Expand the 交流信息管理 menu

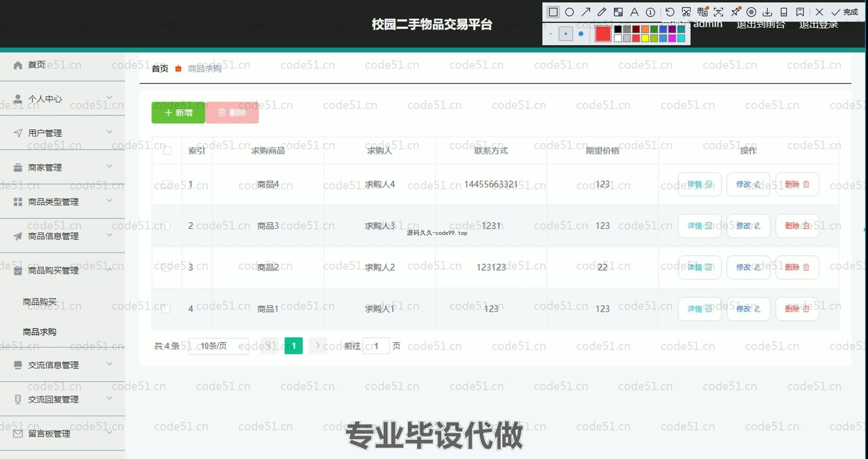tap(62, 365)
